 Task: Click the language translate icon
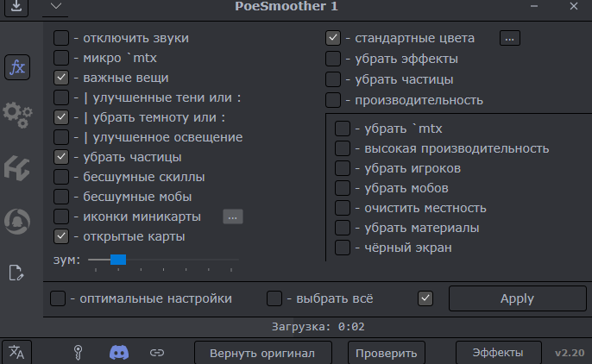coord(16,352)
